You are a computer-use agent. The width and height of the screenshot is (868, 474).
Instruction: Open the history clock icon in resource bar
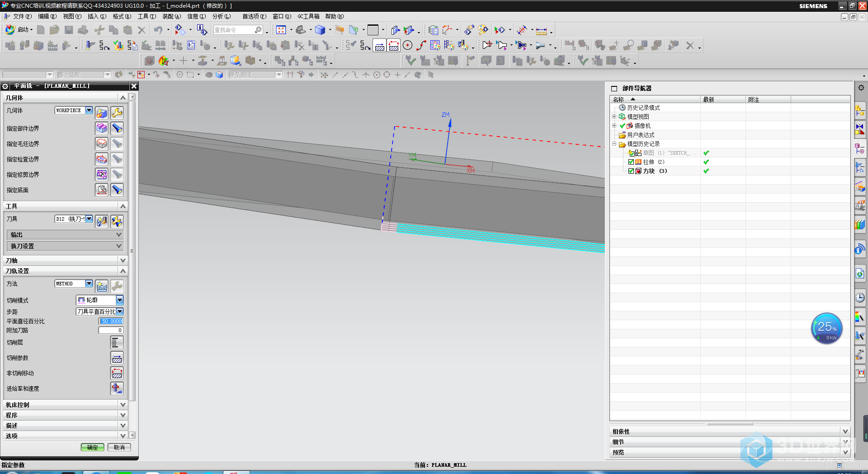(x=860, y=298)
